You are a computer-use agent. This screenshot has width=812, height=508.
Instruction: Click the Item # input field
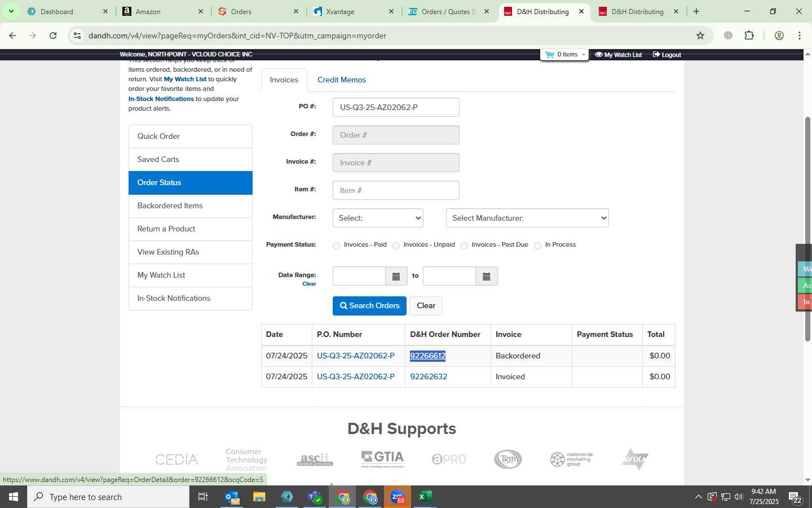click(396, 190)
